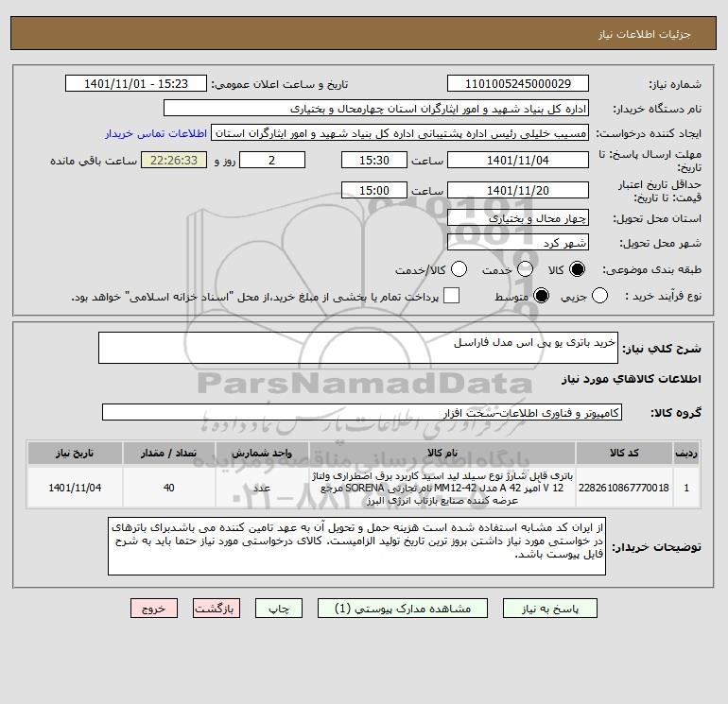Image resolution: width=728 pixels, height=704 pixels.
Task: Select the کالا/خدمت radio button
Action: click(x=459, y=269)
